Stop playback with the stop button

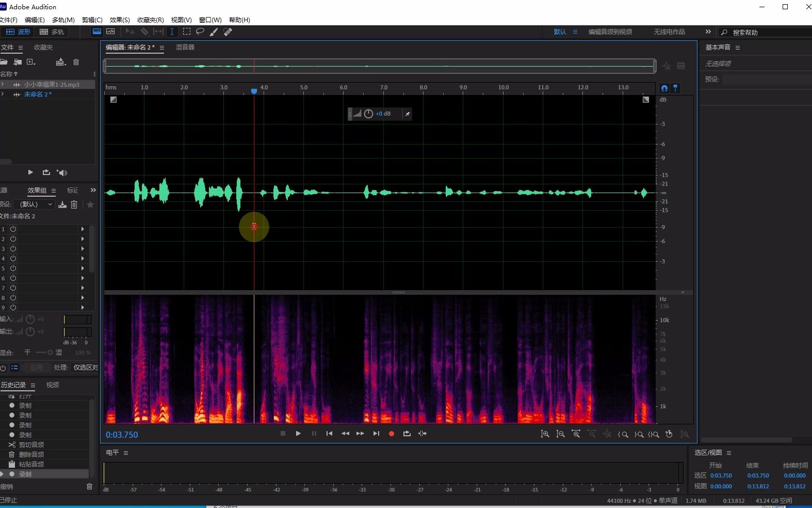[283, 434]
